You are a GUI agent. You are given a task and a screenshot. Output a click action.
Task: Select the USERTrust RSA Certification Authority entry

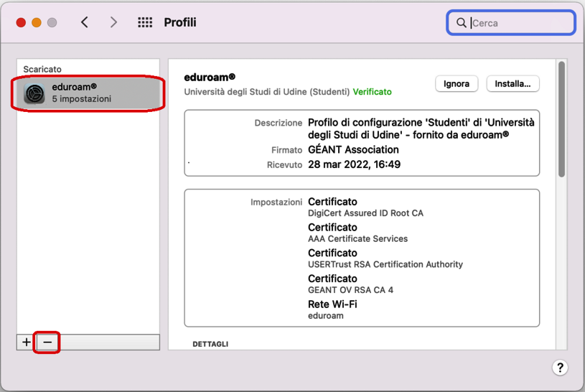385,264
